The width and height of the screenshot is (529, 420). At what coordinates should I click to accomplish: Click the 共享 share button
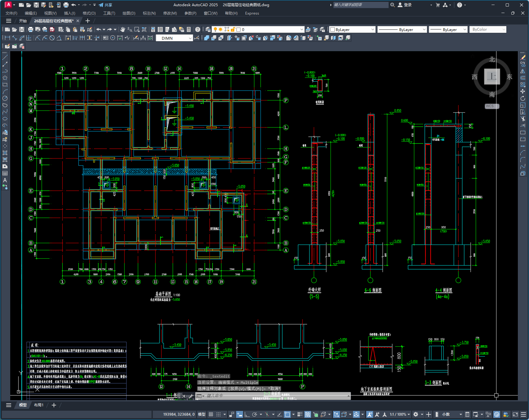(x=105, y=5)
